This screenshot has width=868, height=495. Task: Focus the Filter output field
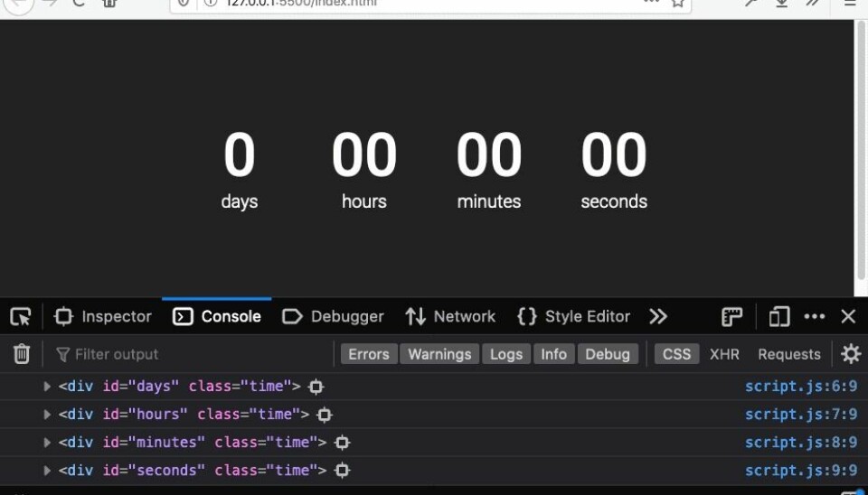pyautogui.click(x=193, y=354)
